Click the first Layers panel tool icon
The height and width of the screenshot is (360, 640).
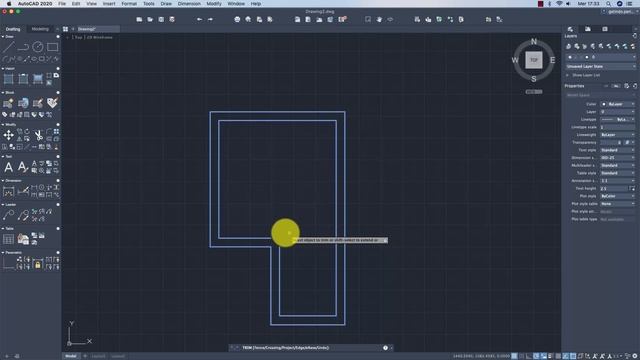(x=568, y=46)
